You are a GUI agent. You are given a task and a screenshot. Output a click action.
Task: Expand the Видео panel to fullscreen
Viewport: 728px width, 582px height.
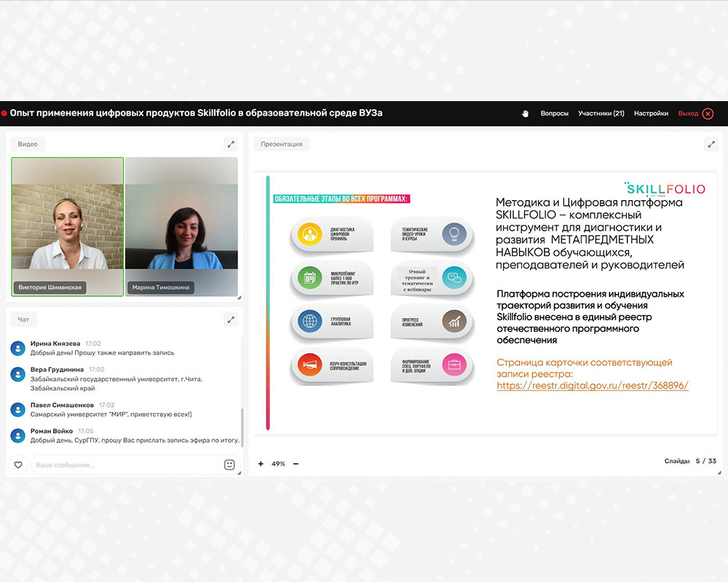231,144
